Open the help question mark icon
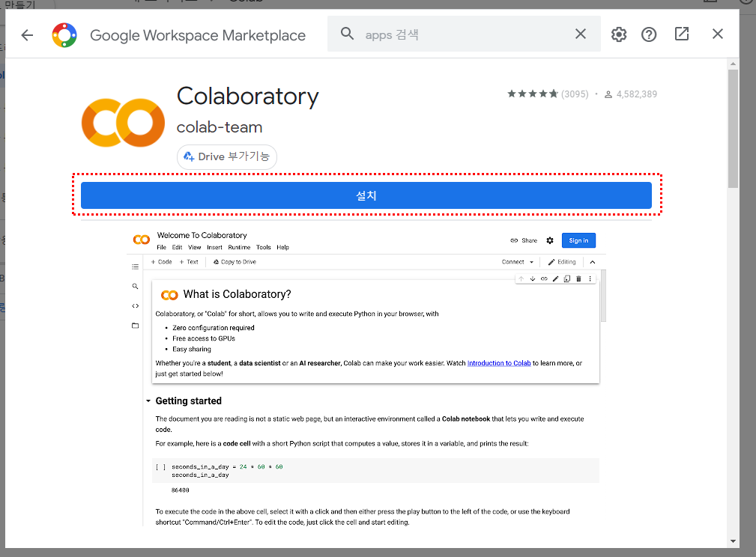The image size is (756, 557). [x=649, y=34]
